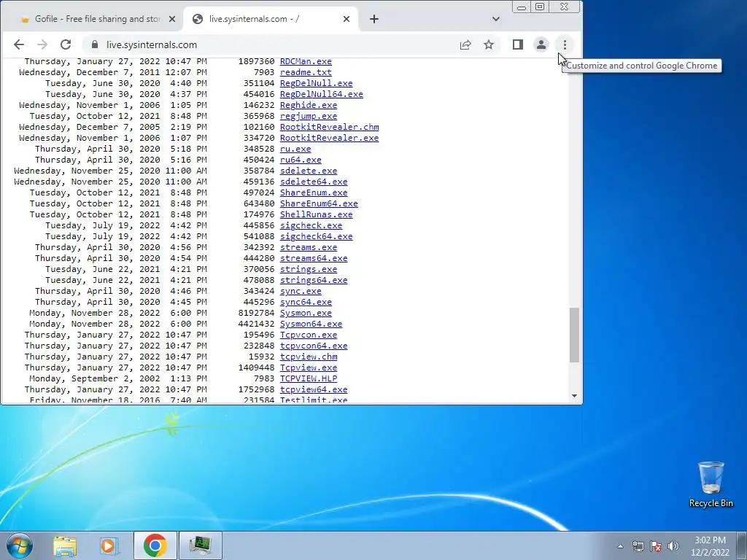
Task: Download RDCMan.exe link
Action: (x=306, y=61)
